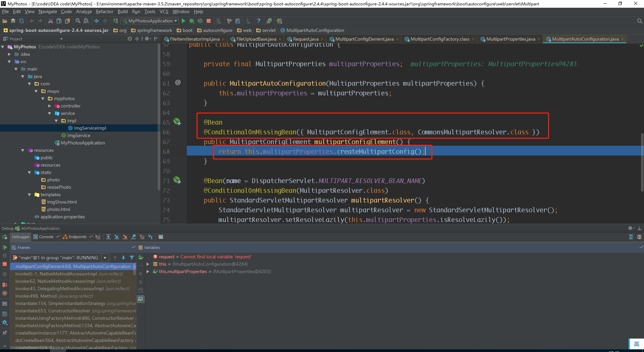This screenshot has height=352, width=644.
Task: Open the Refactor menu
Action: (104, 11)
